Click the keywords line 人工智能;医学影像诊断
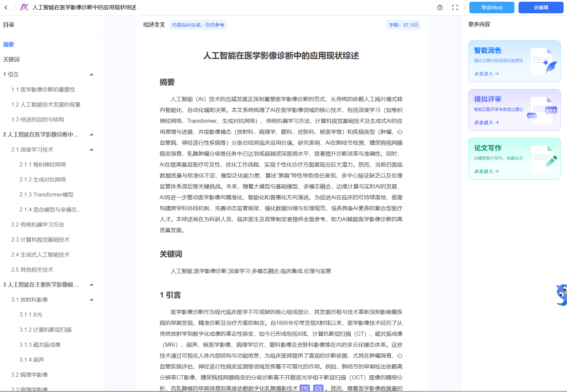The image size is (567, 392). coord(251,271)
